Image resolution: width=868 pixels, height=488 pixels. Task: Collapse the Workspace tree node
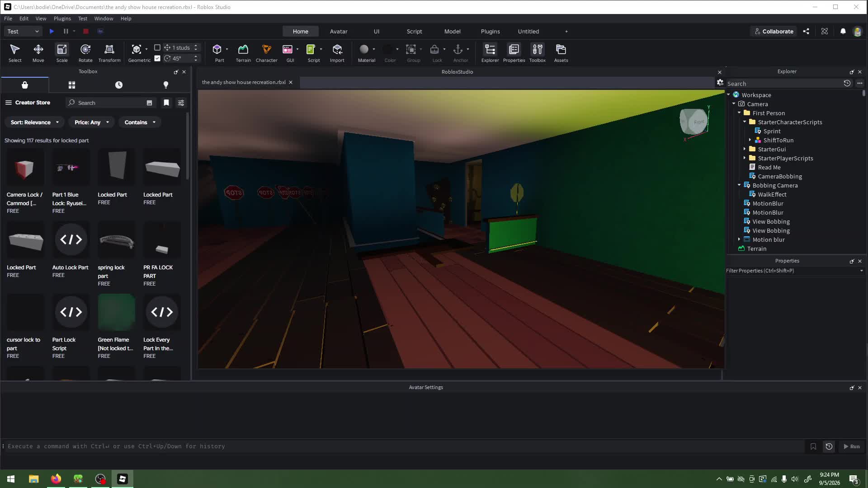pyautogui.click(x=729, y=95)
